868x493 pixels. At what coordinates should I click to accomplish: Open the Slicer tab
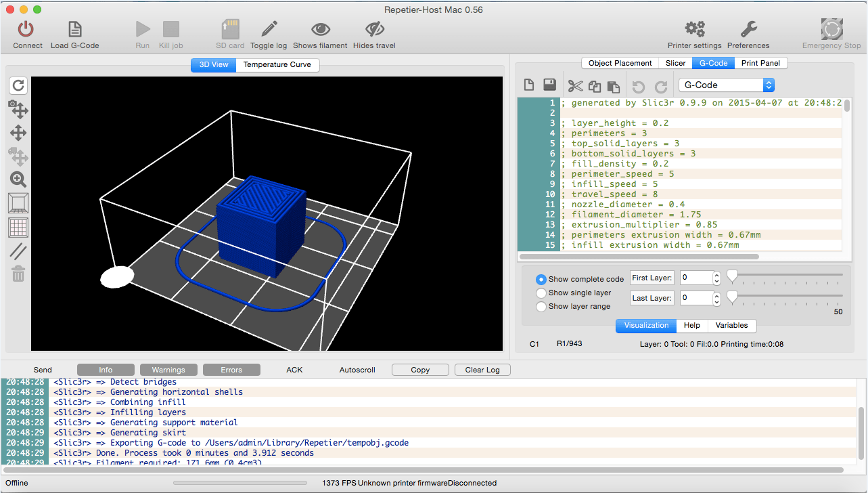click(675, 63)
